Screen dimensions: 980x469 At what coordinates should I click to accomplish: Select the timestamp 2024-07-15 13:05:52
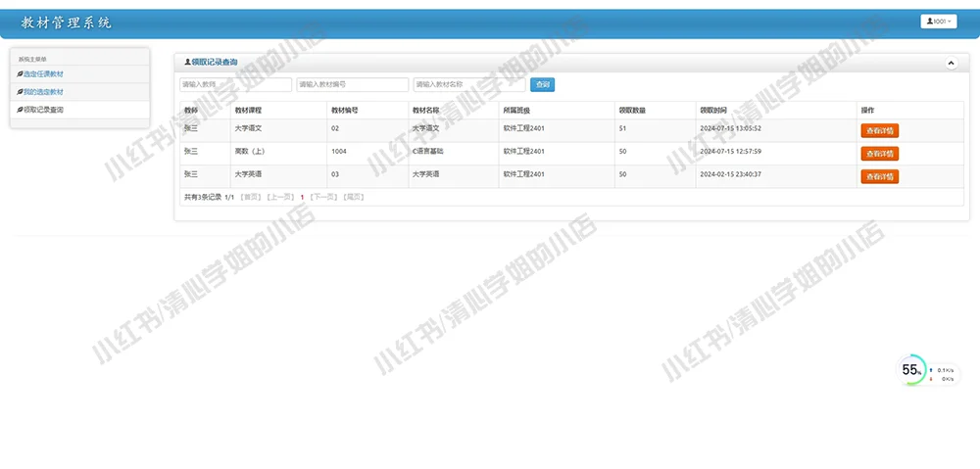click(731, 128)
